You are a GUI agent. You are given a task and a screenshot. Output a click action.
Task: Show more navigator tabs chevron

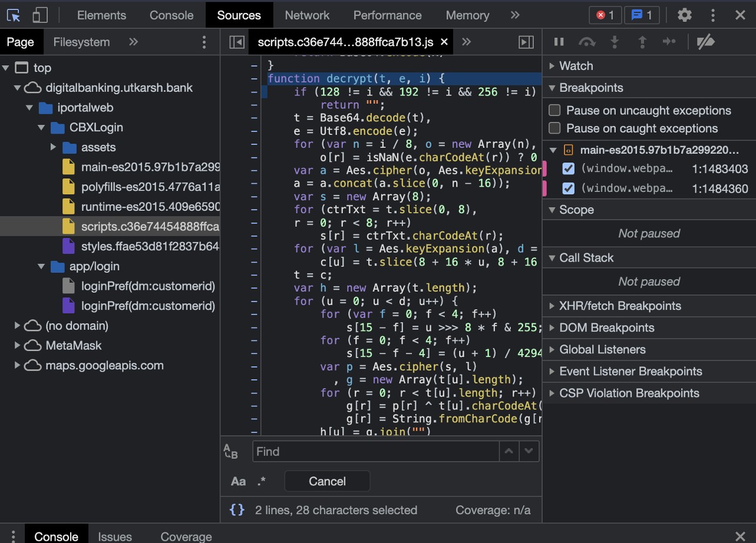click(x=133, y=42)
